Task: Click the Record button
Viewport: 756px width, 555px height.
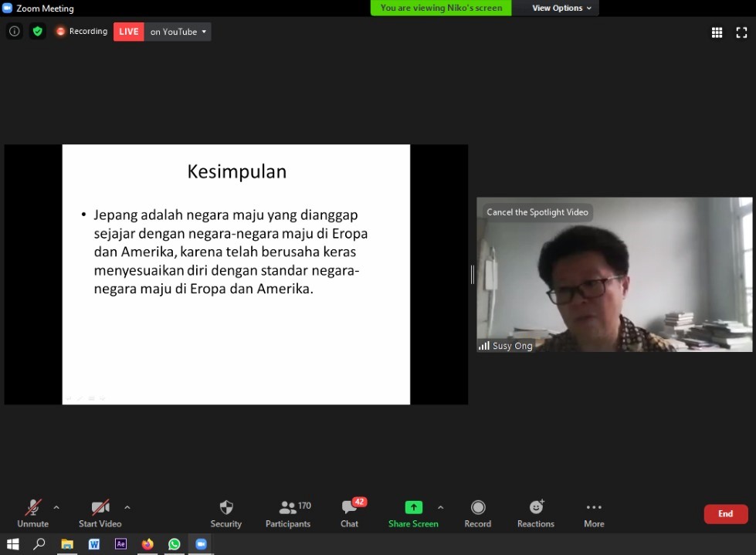Action: coord(478,513)
